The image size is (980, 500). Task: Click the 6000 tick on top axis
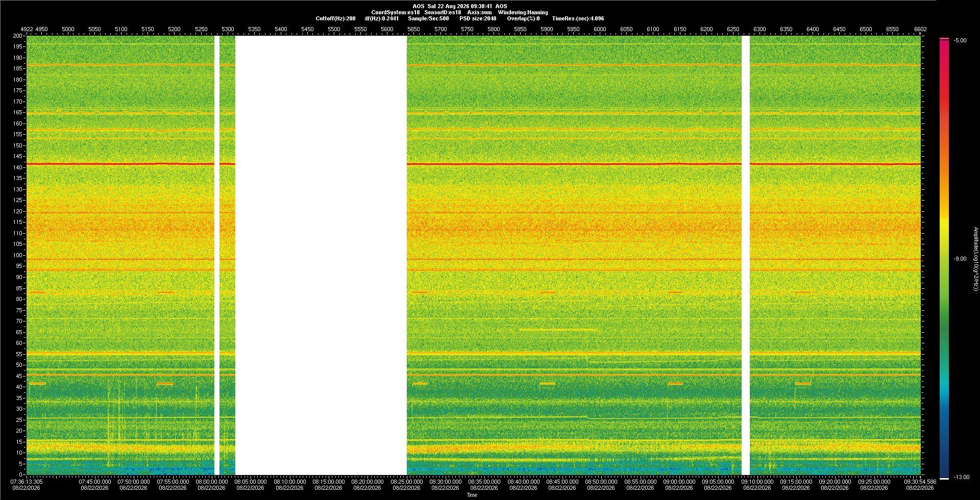click(600, 29)
